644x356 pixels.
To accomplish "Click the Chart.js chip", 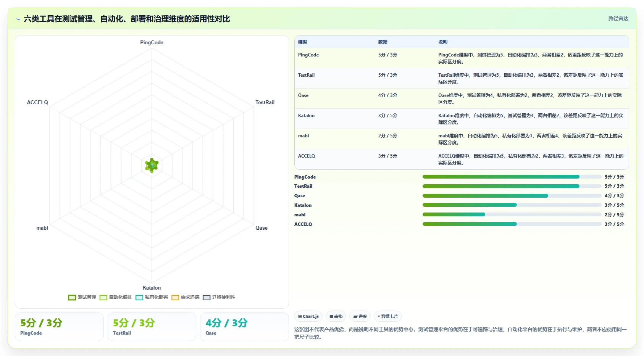I will pyautogui.click(x=308, y=316).
